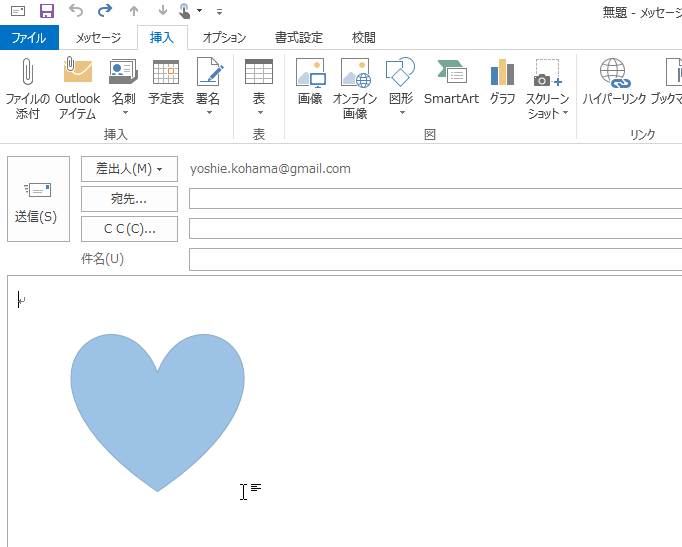The image size is (682, 547).
Task: Undo the last action
Action: [76, 11]
